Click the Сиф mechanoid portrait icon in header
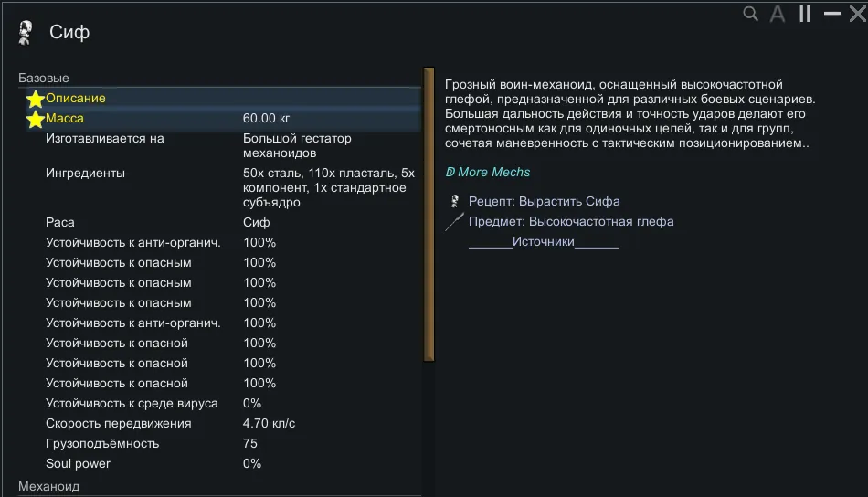Screen dimensions: 868x497 click(x=26, y=33)
